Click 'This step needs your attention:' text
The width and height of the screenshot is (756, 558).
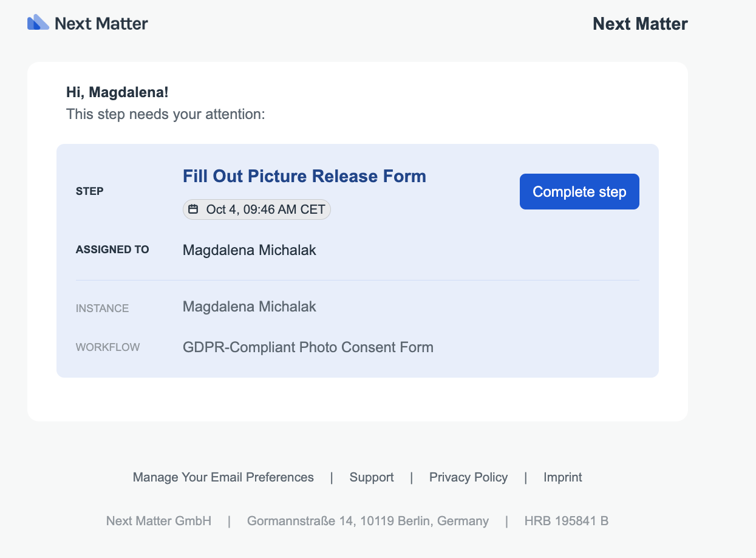tap(166, 114)
